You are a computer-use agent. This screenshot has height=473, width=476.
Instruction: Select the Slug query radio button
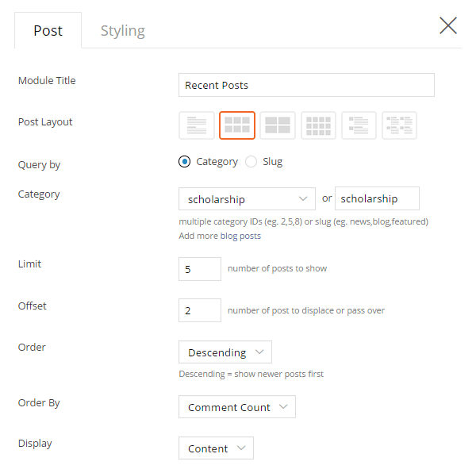pos(251,162)
